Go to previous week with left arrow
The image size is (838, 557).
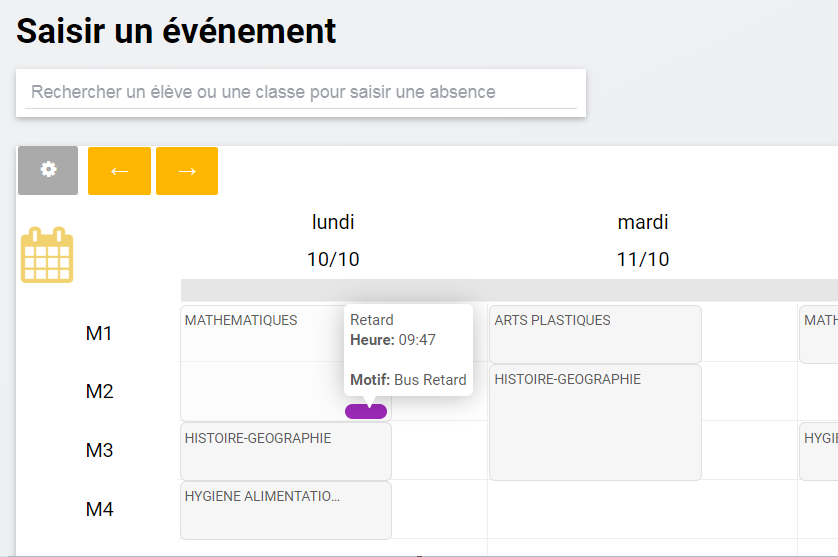[119, 171]
